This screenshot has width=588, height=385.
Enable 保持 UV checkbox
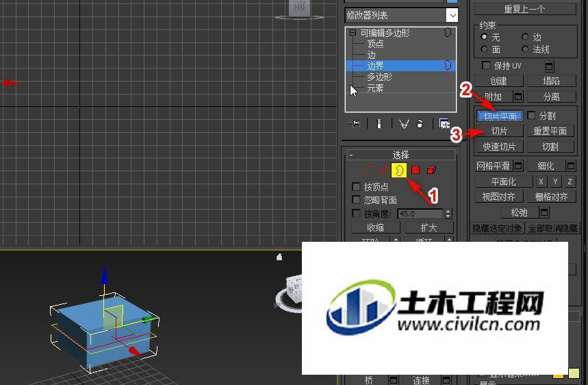point(486,66)
